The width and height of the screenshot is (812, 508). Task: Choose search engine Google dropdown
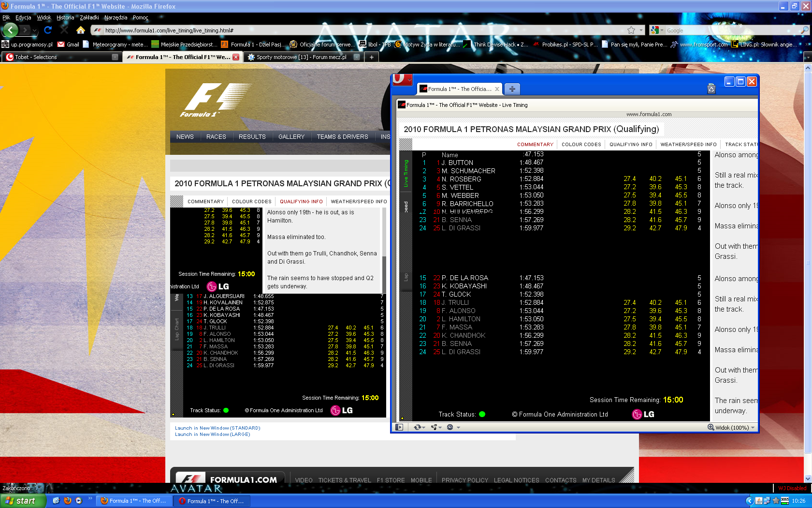click(657, 30)
